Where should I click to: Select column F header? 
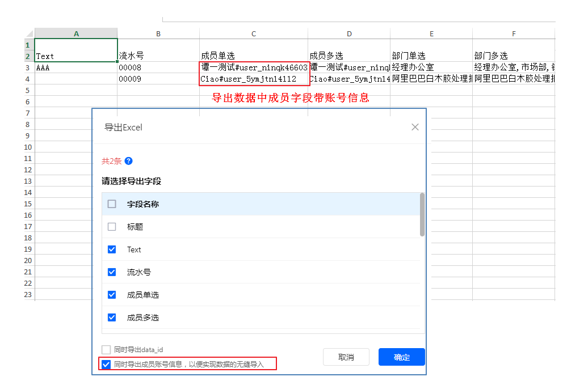[513, 33]
